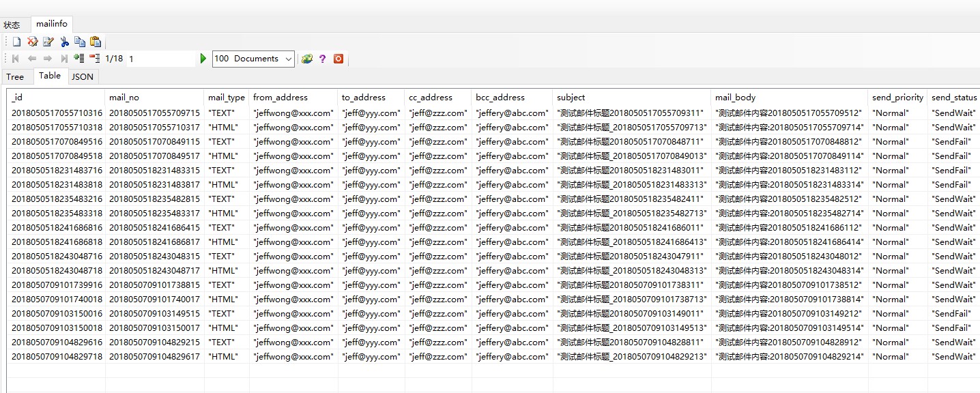Image resolution: width=980 pixels, height=393 pixels.
Task: Click the scissors cut icon
Action: 65,42
